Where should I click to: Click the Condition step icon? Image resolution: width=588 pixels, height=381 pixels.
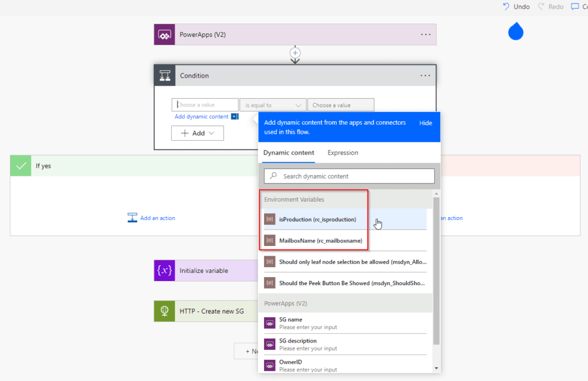coord(164,76)
